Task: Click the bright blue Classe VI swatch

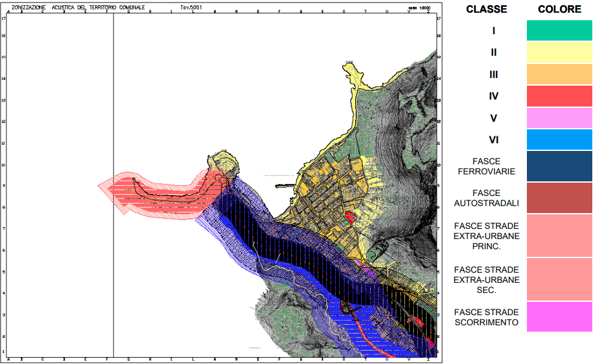Action: (559, 140)
